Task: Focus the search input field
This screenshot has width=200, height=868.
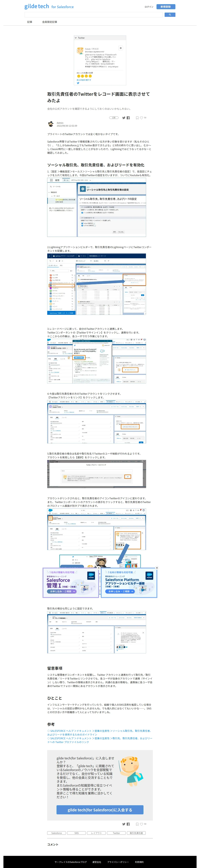Action: (93, 15)
